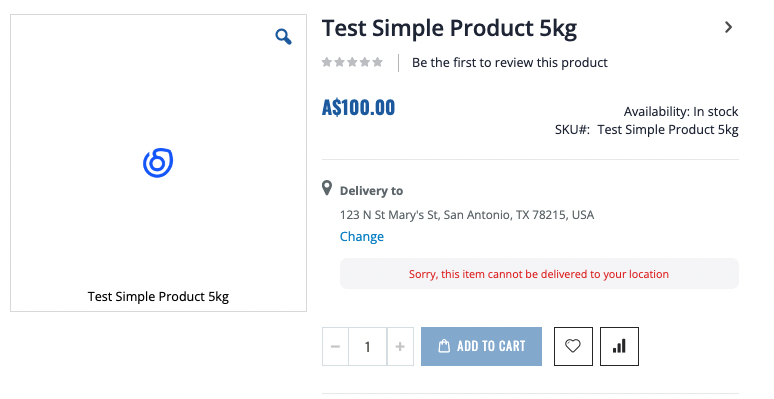Click the A$100.00 price text
The height and width of the screenshot is (399, 774).
(358, 108)
